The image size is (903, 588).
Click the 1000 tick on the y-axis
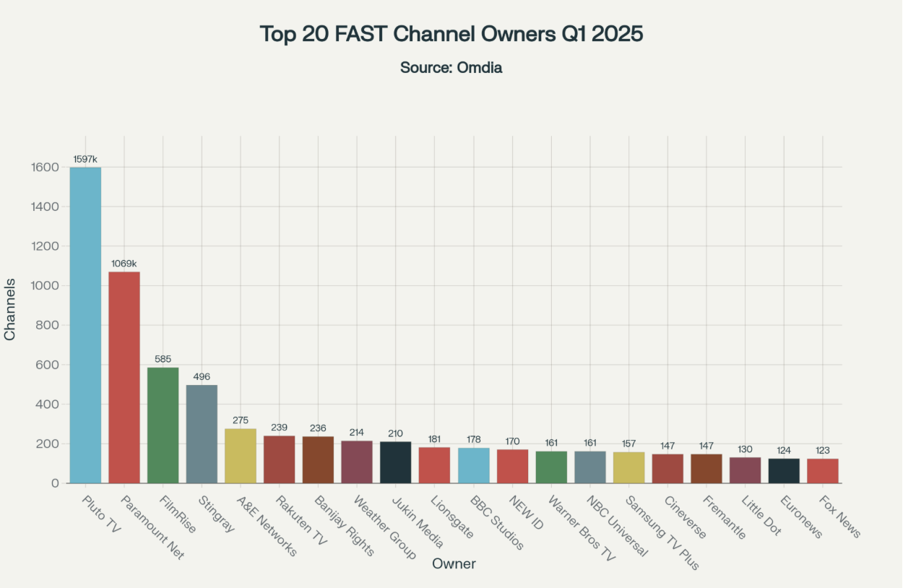pyautogui.click(x=44, y=285)
